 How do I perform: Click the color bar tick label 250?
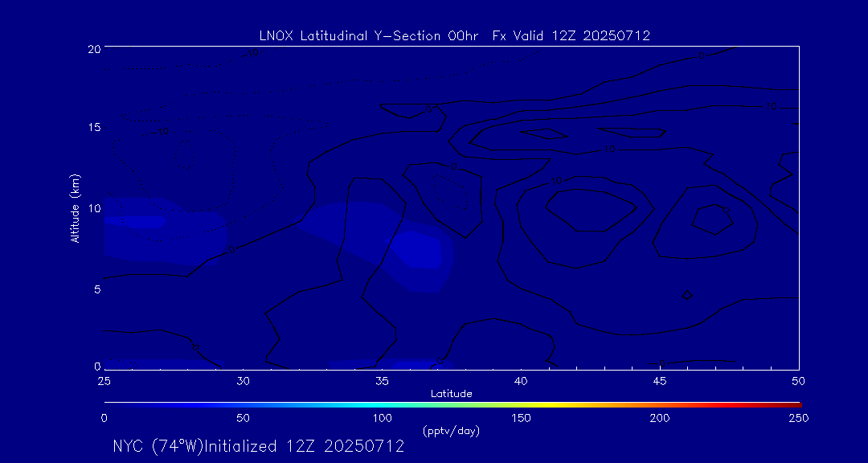(x=799, y=418)
